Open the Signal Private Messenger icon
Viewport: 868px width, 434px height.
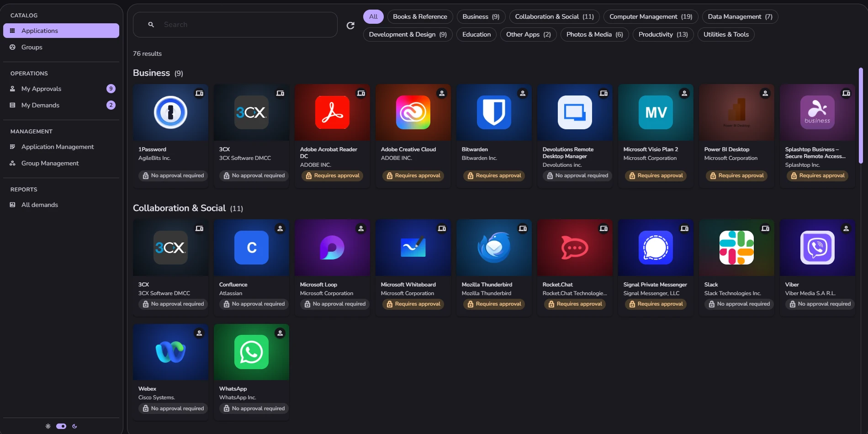click(x=656, y=248)
